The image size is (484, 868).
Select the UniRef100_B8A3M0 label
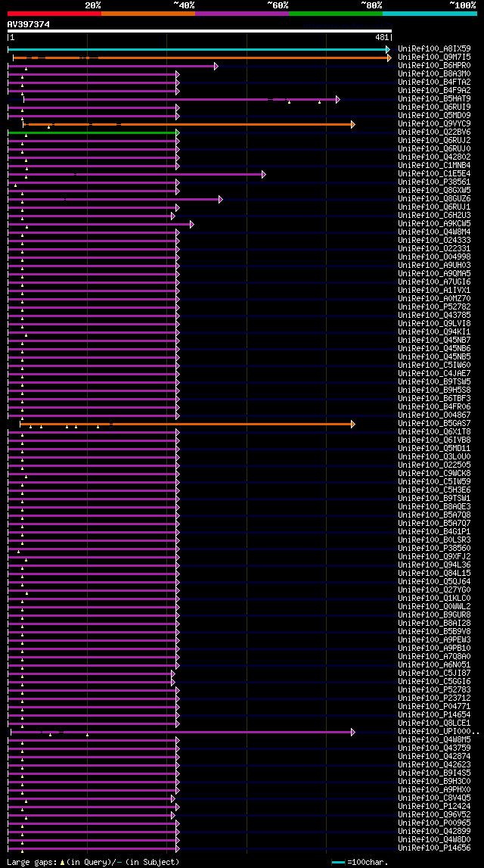point(434,73)
